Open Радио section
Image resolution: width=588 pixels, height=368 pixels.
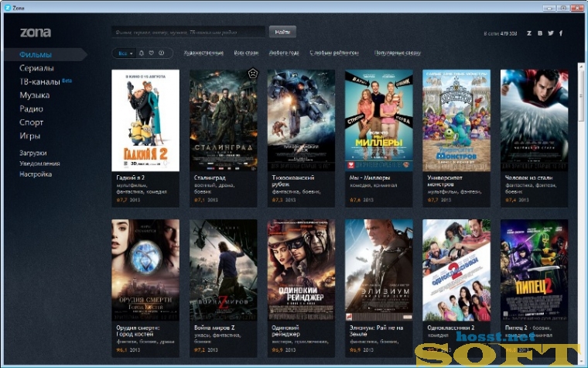(31, 108)
